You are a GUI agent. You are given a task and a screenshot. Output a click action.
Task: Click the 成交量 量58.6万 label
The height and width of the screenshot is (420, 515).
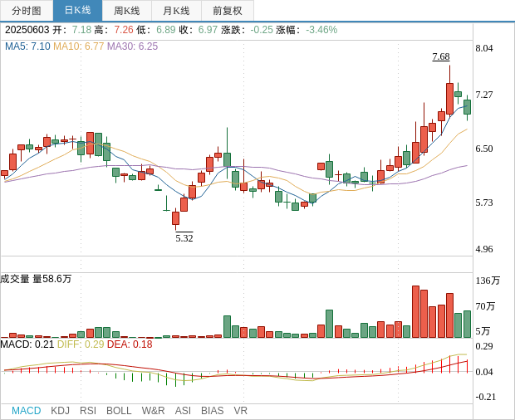pos(36,279)
